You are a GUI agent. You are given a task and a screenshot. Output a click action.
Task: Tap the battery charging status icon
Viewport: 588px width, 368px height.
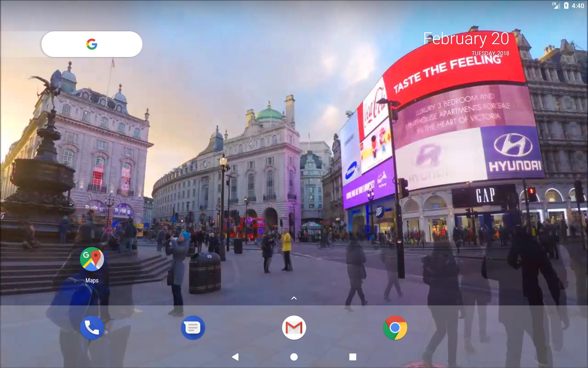click(566, 6)
